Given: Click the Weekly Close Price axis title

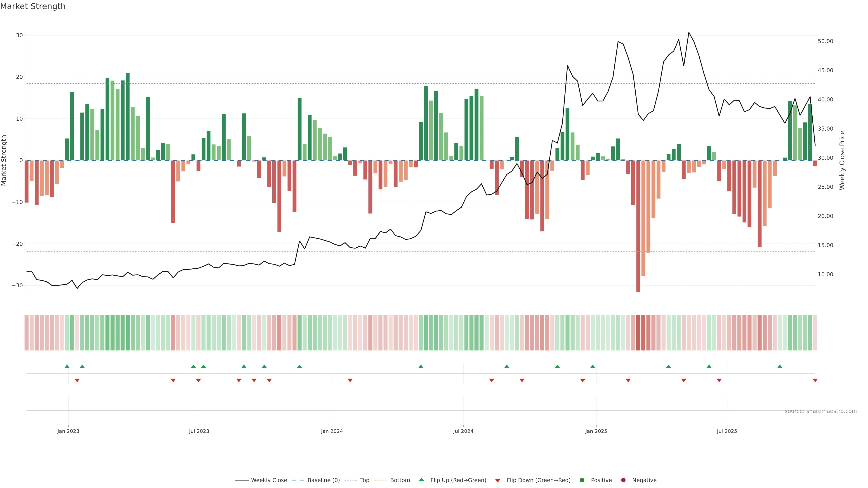Looking at the screenshot, I should click(842, 160).
